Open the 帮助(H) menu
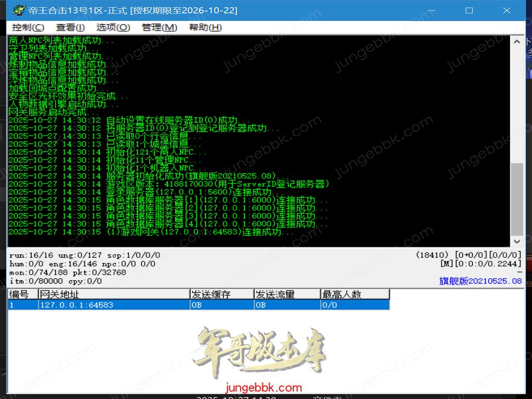Viewport: 532px width, 399px height. pyautogui.click(x=205, y=28)
